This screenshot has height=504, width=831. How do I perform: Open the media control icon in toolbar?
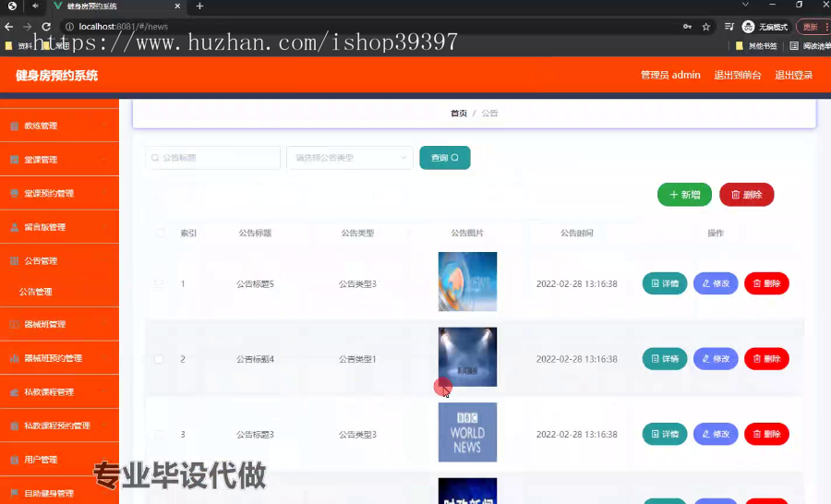729,27
